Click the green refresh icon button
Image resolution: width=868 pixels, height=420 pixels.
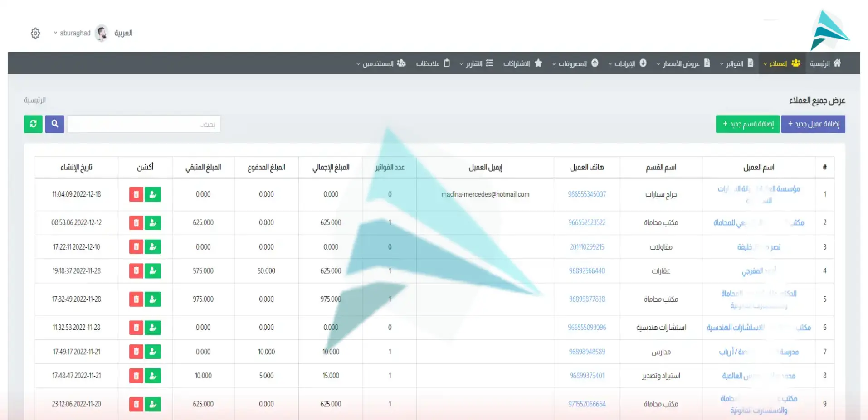(x=33, y=124)
